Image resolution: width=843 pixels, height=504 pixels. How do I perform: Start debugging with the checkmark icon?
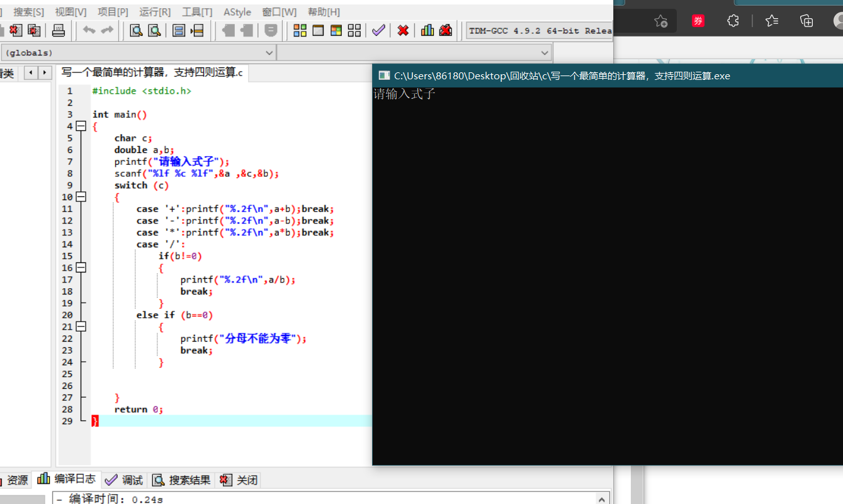coord(378,30)
